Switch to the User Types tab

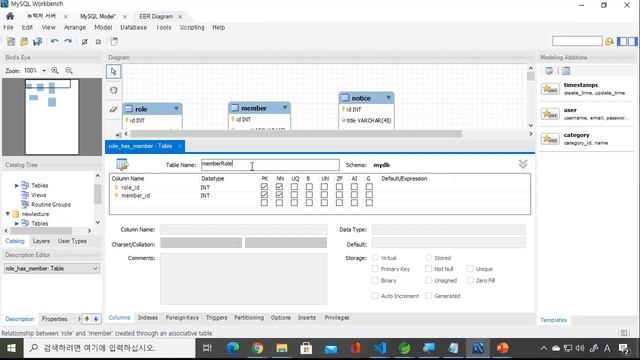(72, 241)
